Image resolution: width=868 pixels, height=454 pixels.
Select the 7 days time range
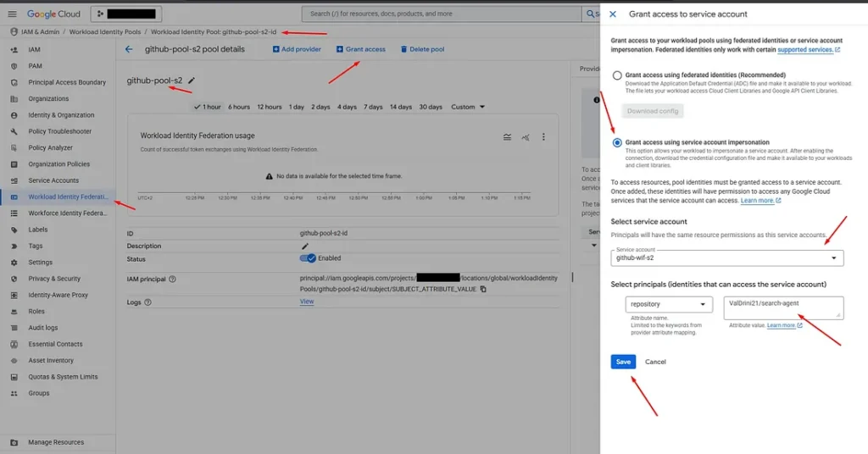(x=373, y=107)
